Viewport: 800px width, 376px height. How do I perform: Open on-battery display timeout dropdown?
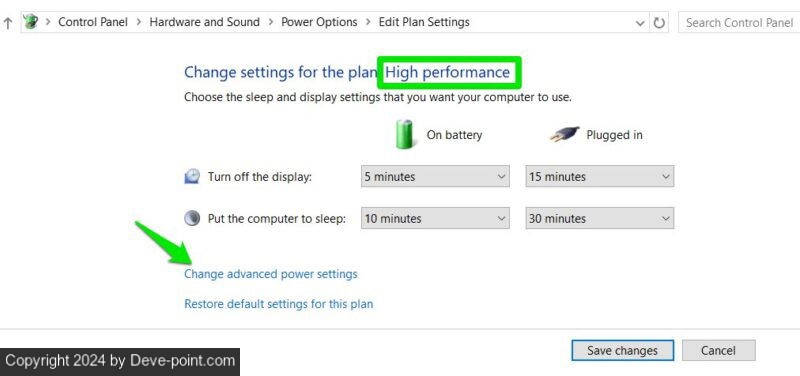[435, 177]
